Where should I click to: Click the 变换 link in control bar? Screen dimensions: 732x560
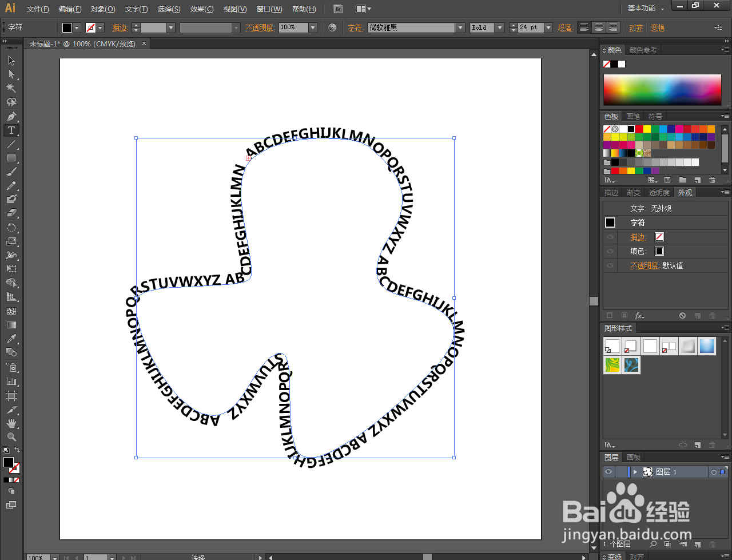658,27
